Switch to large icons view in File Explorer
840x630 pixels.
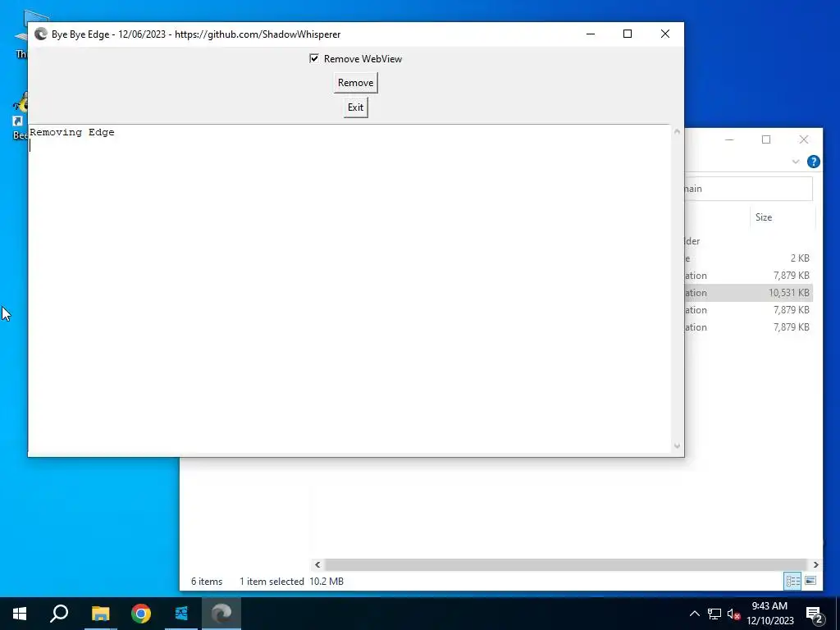point(810,582)
